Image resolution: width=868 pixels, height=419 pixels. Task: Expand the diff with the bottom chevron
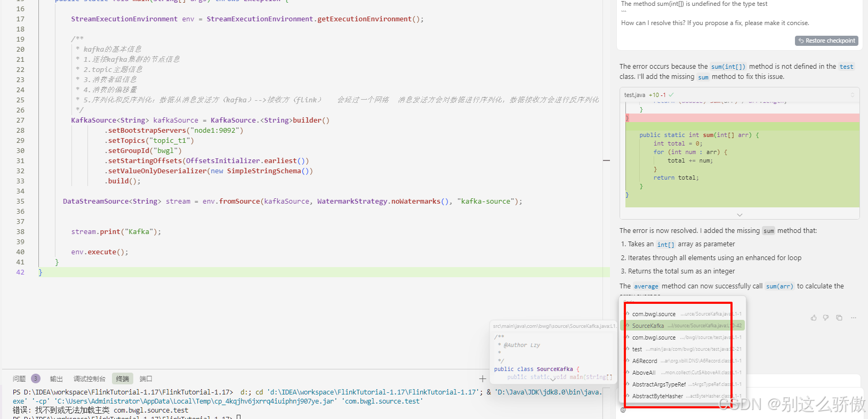point(740,215)
